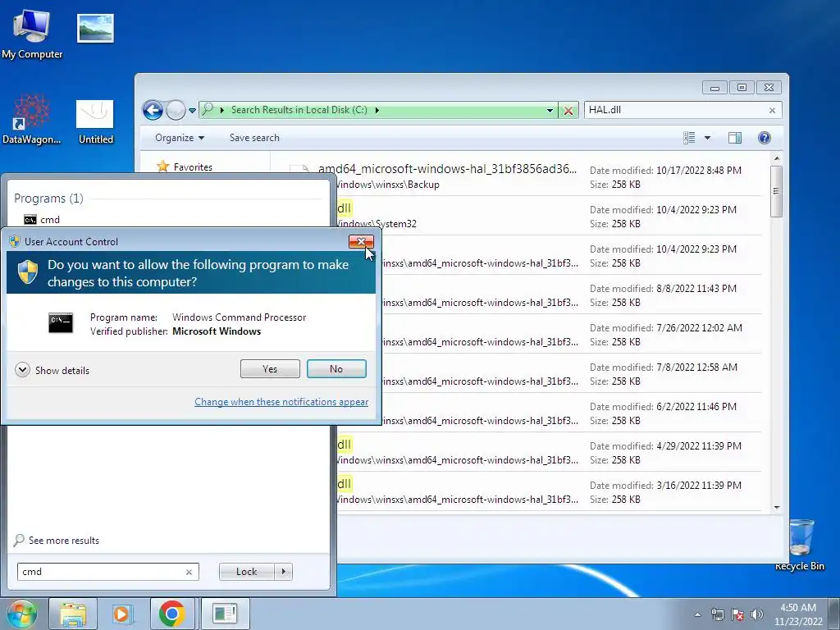The height and width of the screenshot is (630, 840).
Task: Go back in Explorer window
Action: (x=153, y=111)
